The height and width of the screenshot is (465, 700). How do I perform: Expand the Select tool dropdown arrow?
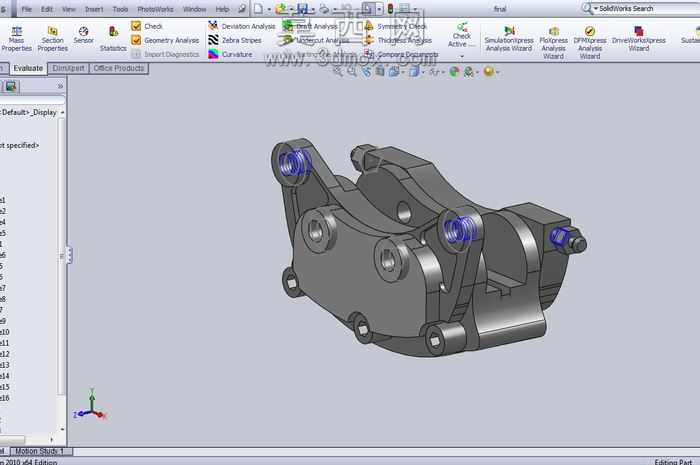[379, 9]
